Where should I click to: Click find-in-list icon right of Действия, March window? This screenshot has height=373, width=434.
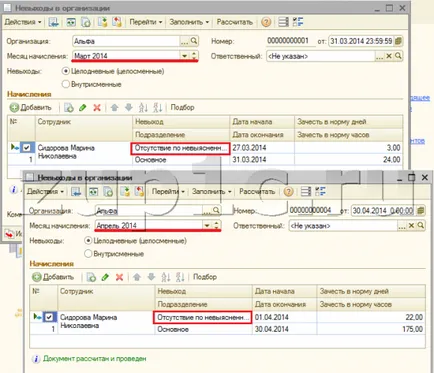[54, 22]
